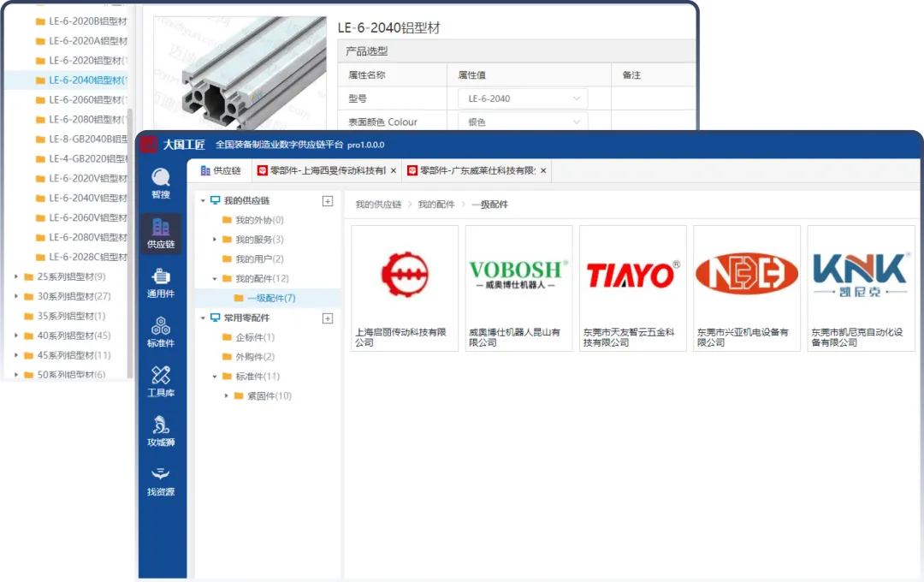
Task: Click folder icon of 25系列铝型材(9) in back window
Action: click(x=28, y=276)
